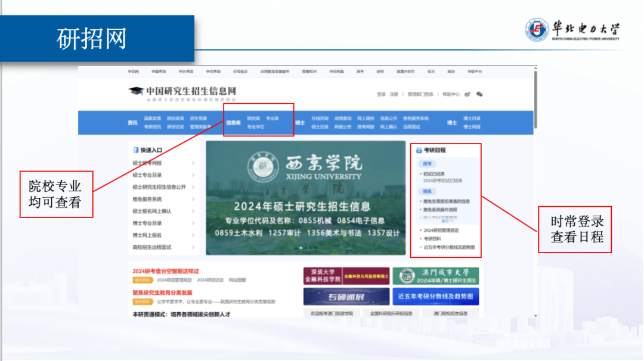644x361 pixels.
Task: Open the 硕士 navigation section
Action: pos(300,123)
